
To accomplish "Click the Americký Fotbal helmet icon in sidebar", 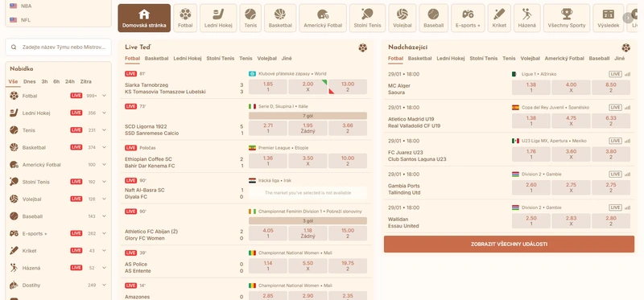I will coord(14,165).
